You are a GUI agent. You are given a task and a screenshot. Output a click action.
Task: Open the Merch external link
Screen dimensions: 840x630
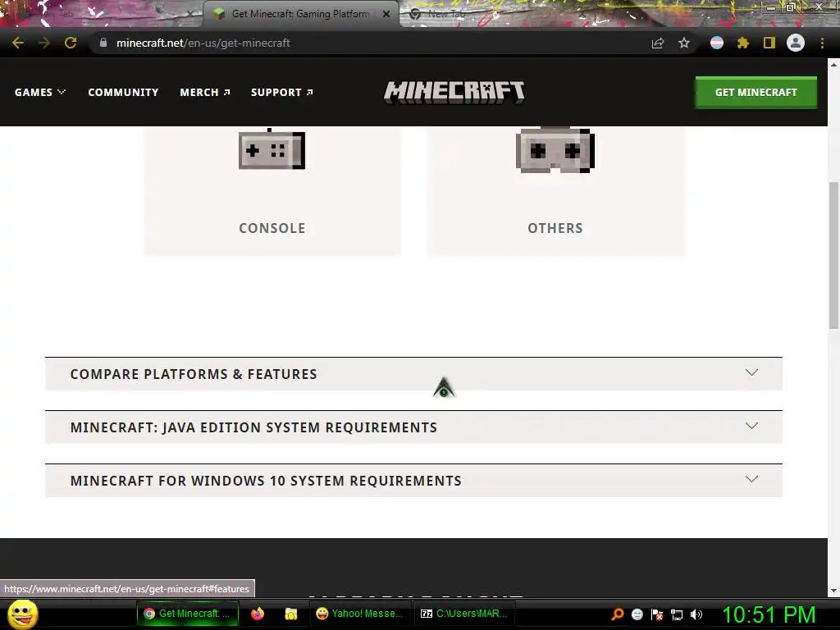coord(205,92)
